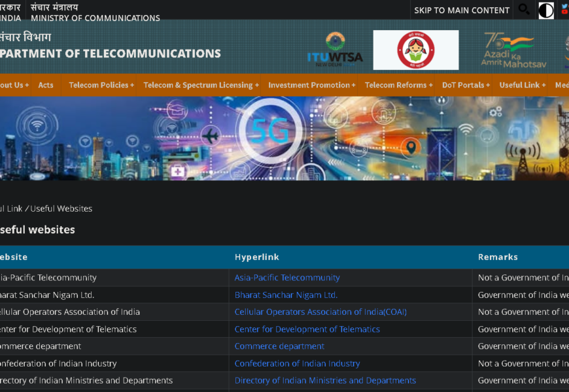Visit Cellular Operators Association of India(COAI) link
Screen dimensions: 569x392
[320, 312]
